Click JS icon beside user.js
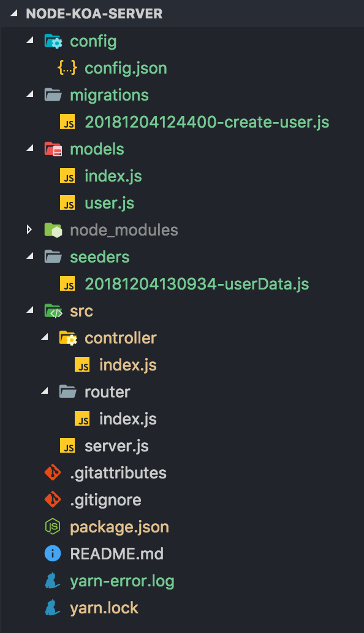This screenshot has height=633, width=364. (67, 203)
